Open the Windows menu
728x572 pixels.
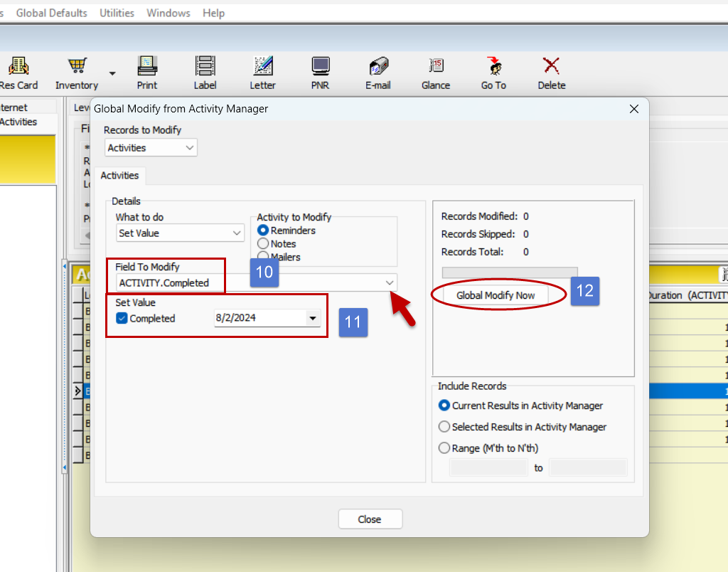168,13
